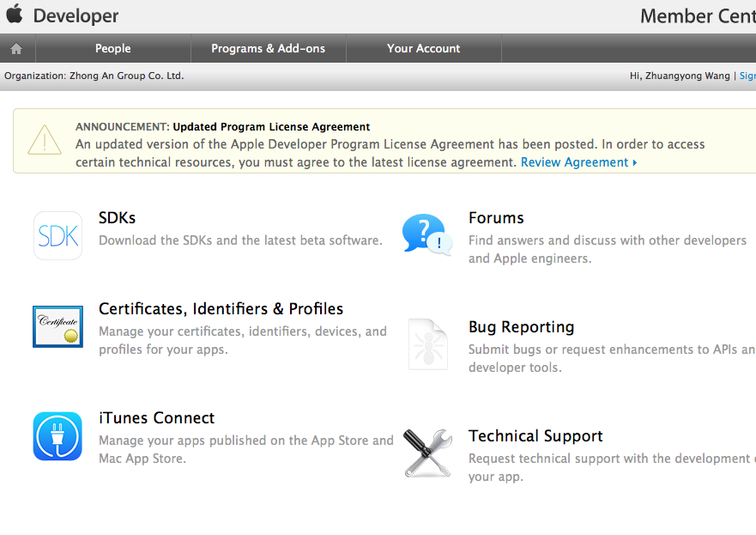Open the Certificate icon

tap(57, 326)
